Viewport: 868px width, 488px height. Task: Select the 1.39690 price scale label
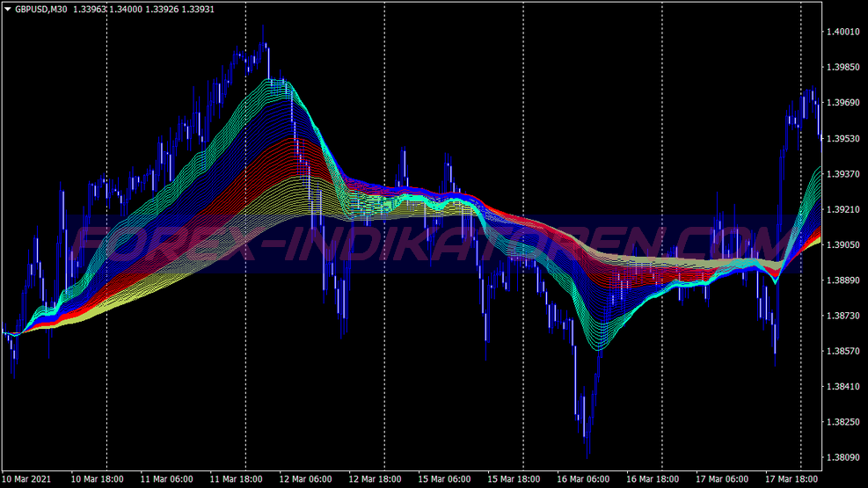click(842, 103)
